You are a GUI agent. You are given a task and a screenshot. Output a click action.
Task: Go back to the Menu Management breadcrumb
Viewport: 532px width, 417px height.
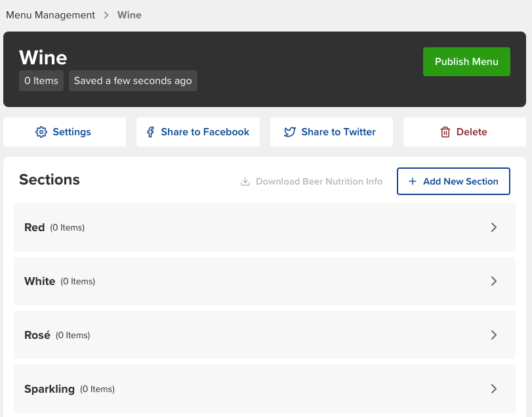[x=51, y=15]
